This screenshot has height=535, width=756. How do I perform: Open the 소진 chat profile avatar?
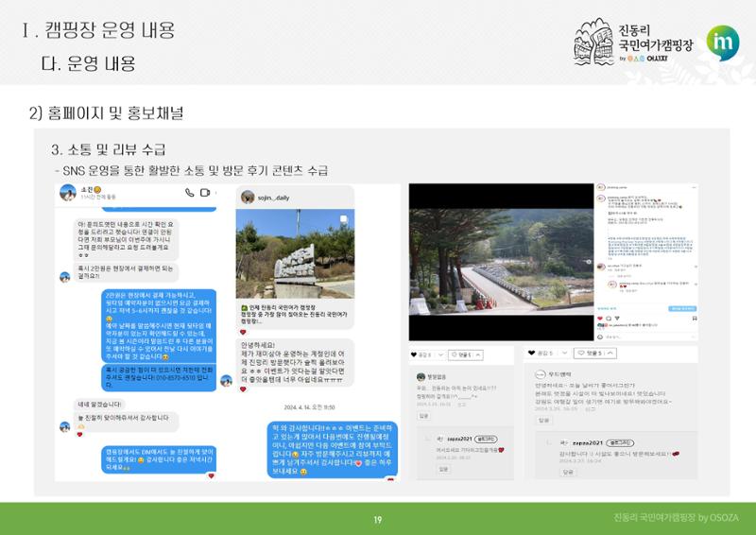(68, 192)
